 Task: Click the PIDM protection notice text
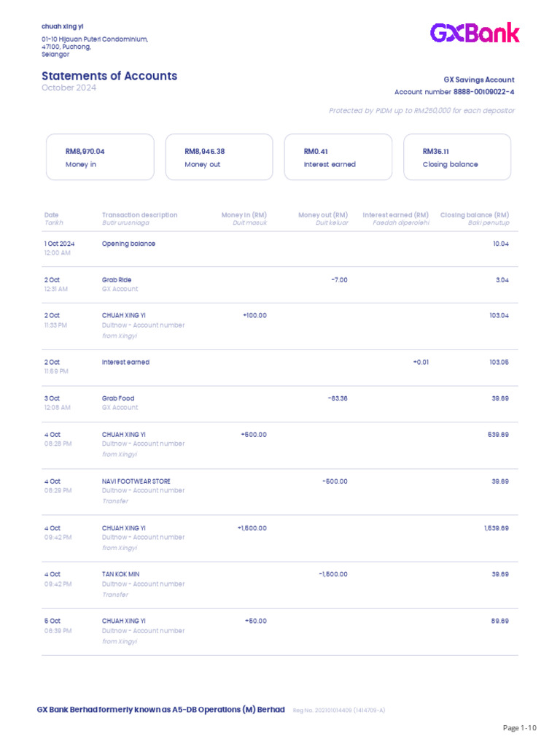pyautogui.click(x=421, y=111)
